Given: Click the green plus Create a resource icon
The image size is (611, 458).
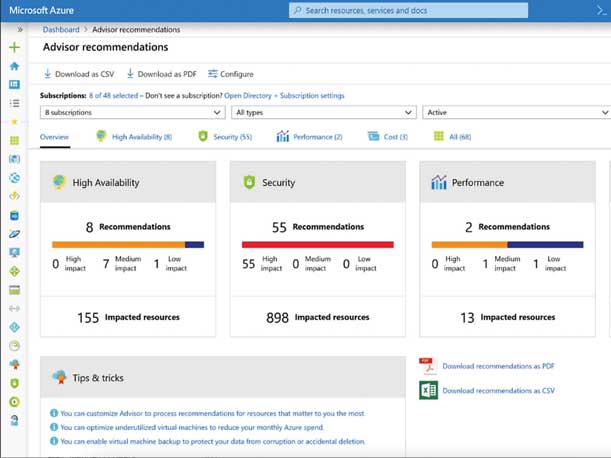Looking at the screenshot, I should pyautogui.click(x=14, y=48).
